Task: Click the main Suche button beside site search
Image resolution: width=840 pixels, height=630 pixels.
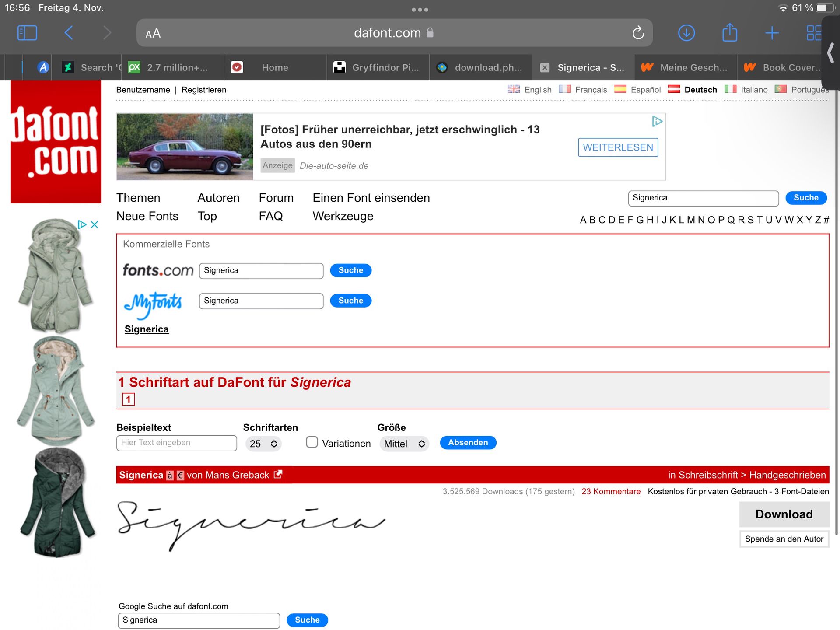Action: point(806,198)
